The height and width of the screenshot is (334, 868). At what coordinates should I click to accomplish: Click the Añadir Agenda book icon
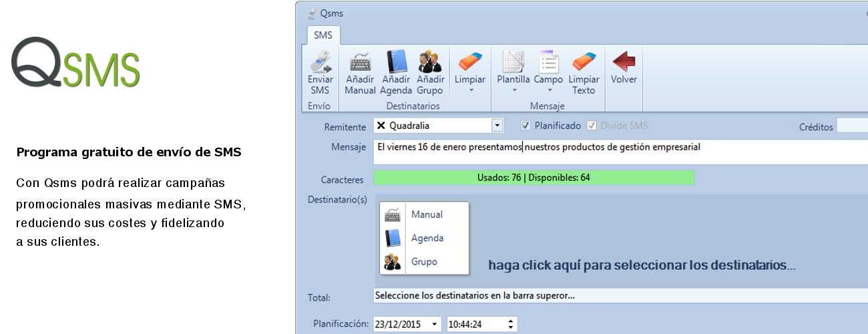[396, 61]
